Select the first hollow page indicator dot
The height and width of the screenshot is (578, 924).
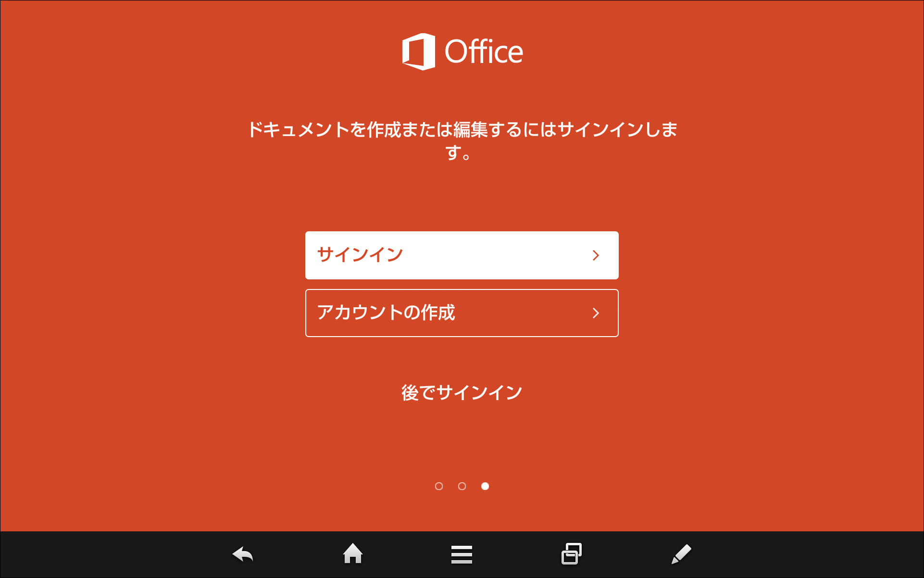tap(439, 486)
